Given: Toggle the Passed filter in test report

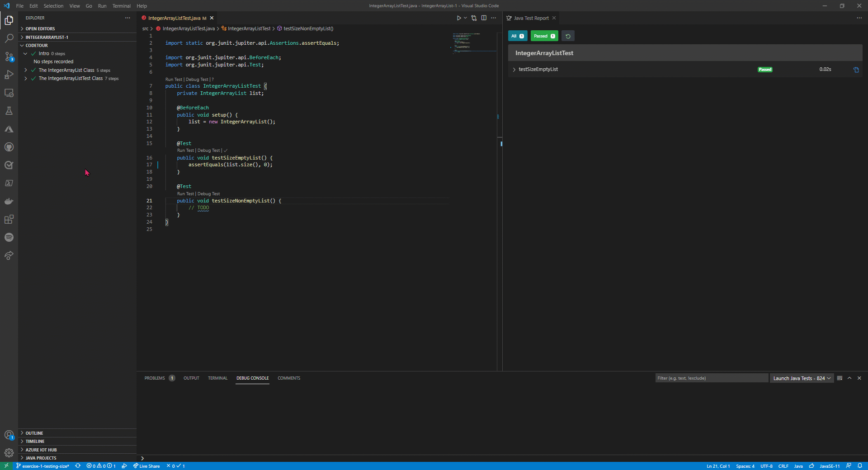Looking at the screenshot, I should (x=544, y=36).
